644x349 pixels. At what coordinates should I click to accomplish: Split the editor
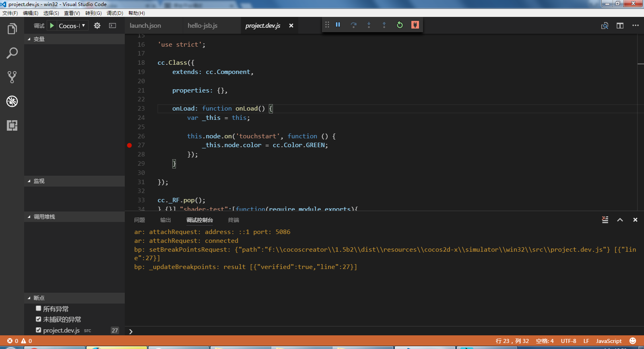pos(620,26)
